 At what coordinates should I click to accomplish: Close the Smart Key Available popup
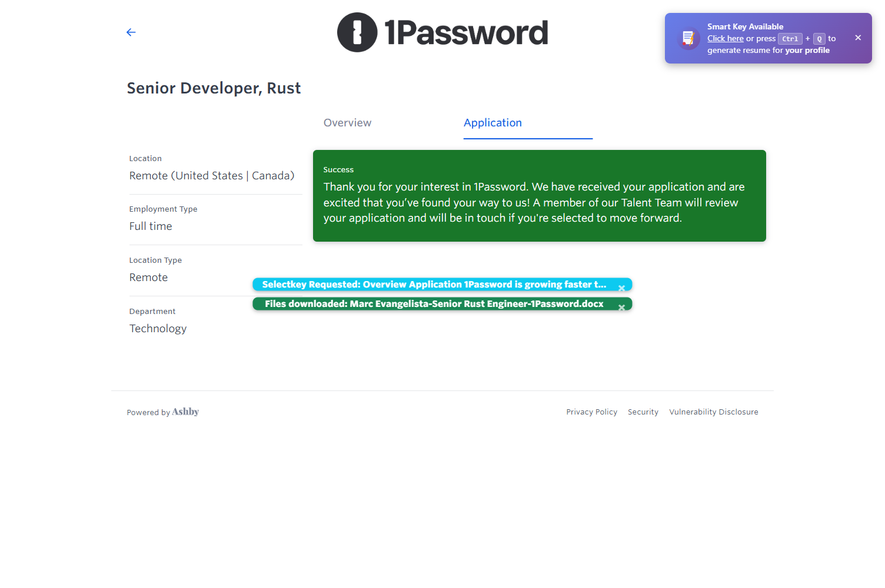click(x=858, y=38)
